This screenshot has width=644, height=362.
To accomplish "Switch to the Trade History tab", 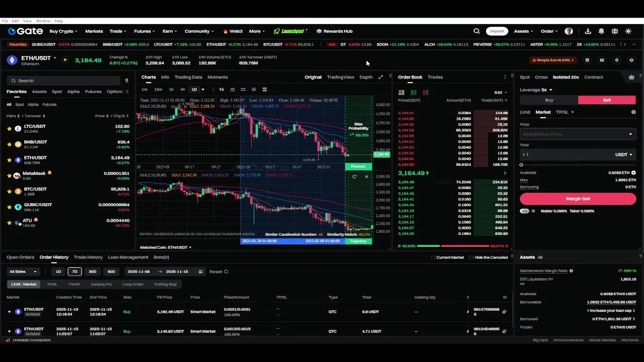I will click(x=88, y=257).
